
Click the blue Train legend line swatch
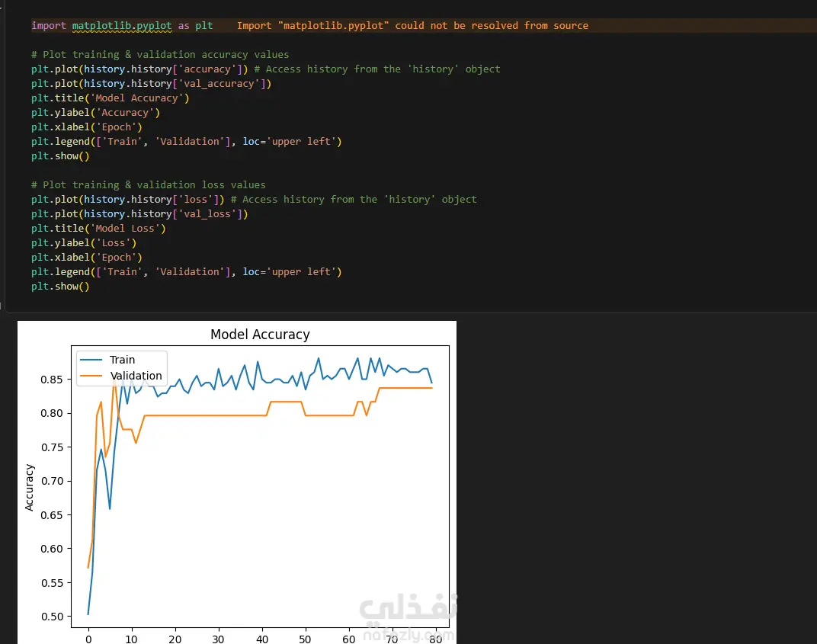click(91, 360)
